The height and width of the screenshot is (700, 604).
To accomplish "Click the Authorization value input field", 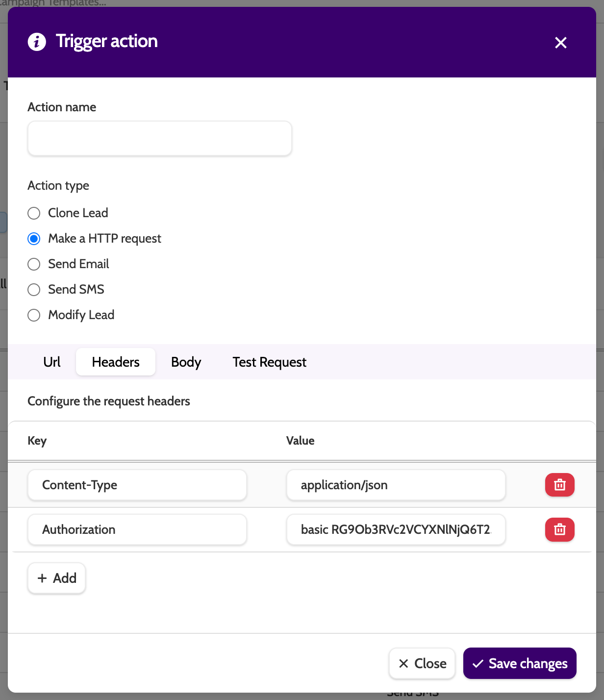I will click(396, 529).
